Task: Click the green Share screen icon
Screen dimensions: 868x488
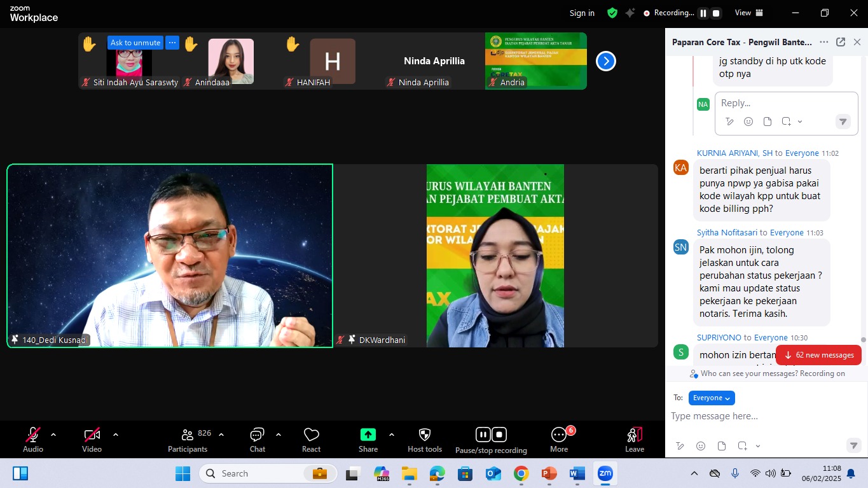Action: [368, 435]
